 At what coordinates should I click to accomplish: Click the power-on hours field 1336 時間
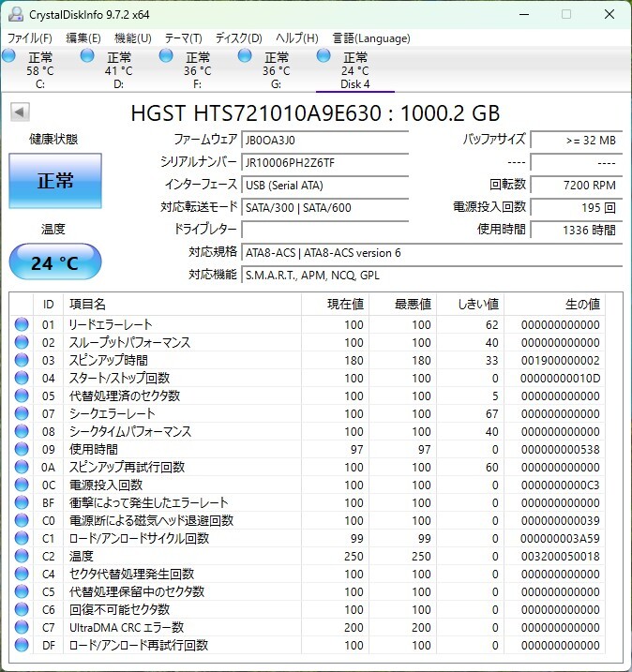point(577,230)
